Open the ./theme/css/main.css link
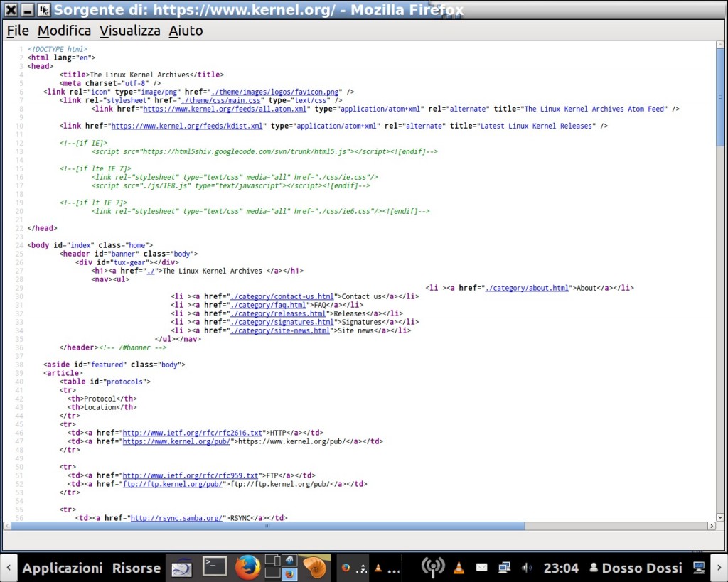Image resolution: width=728 pixels, height=582 pixels. click(x=223, y=100)
